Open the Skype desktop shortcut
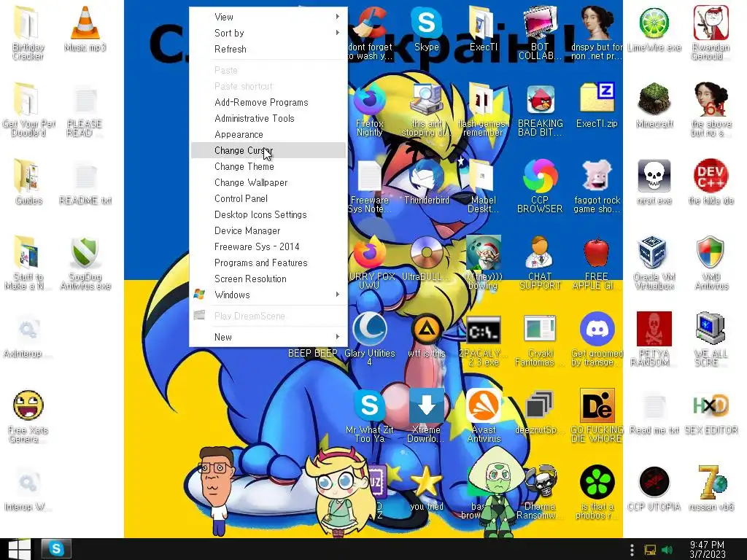This screenshot has width=747, height=560. click(426, 23)
